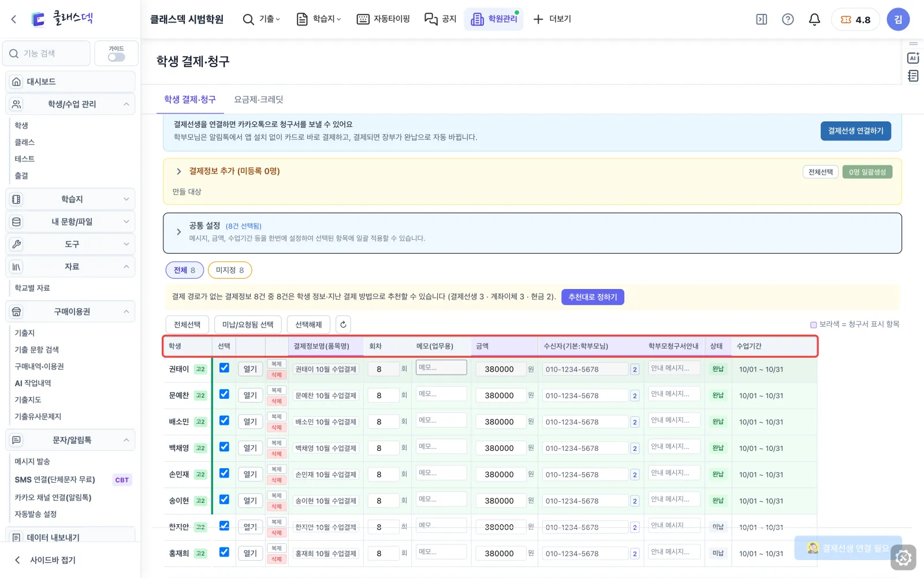The image size is (924, 578).
Task: Click the 결제선생 연결하기 button
Action: click(x=856, y=131)
